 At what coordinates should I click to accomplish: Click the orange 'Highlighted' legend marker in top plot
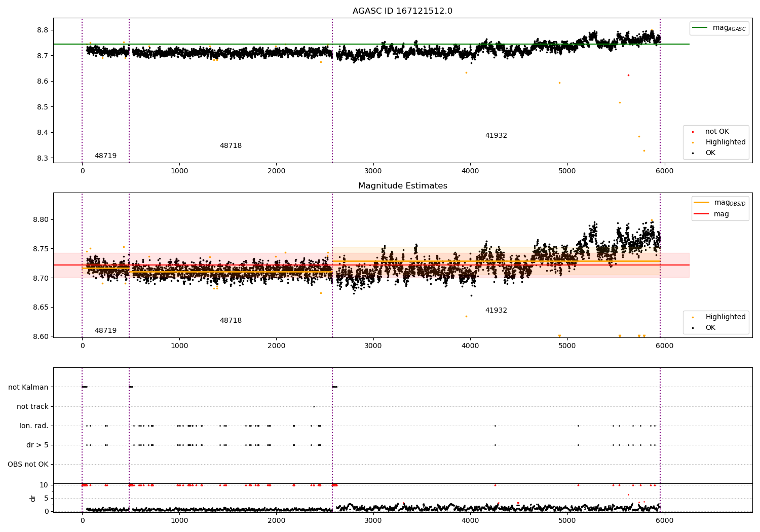pyautogui.click(x=693, y=142)
